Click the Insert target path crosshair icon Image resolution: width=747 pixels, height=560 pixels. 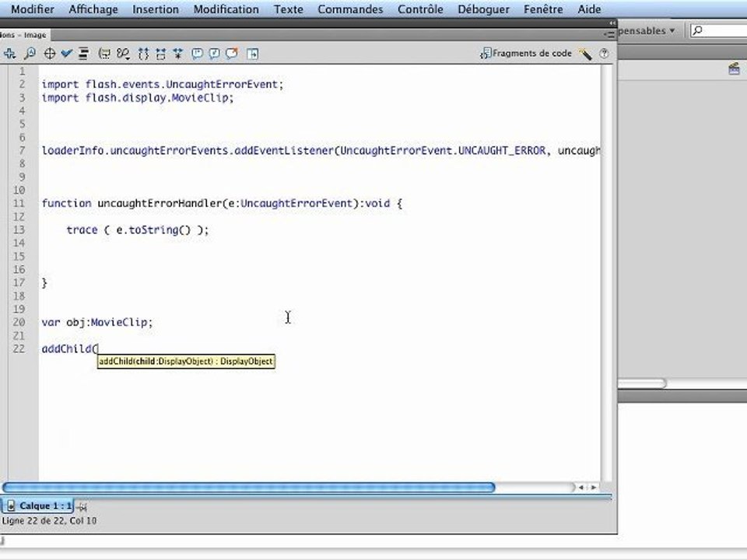[x=50, y=54]
